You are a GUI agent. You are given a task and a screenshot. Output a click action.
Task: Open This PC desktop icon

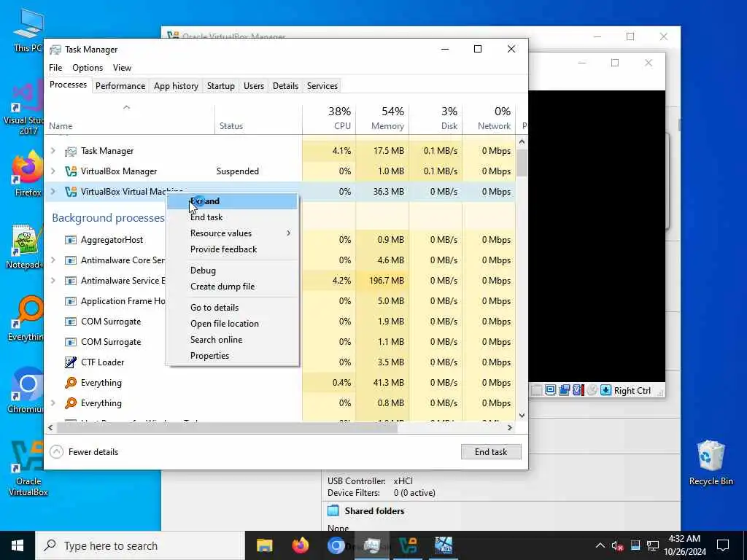pos(28,31)
